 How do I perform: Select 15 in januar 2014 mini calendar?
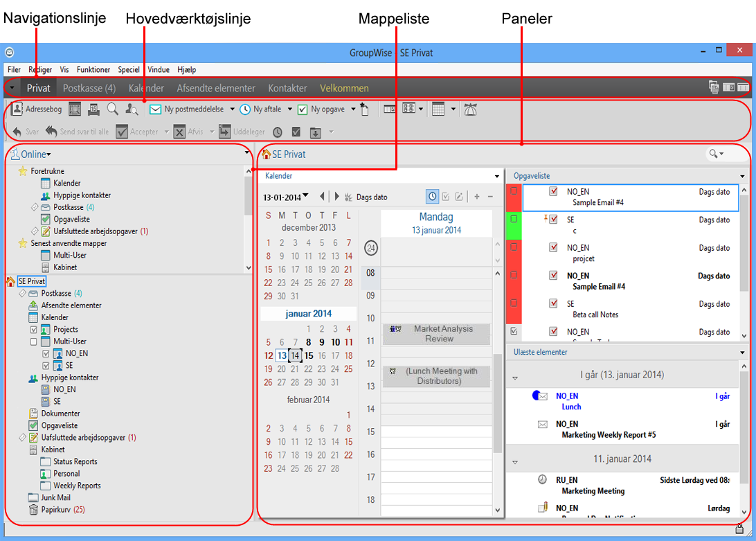(x=309, y=355)
